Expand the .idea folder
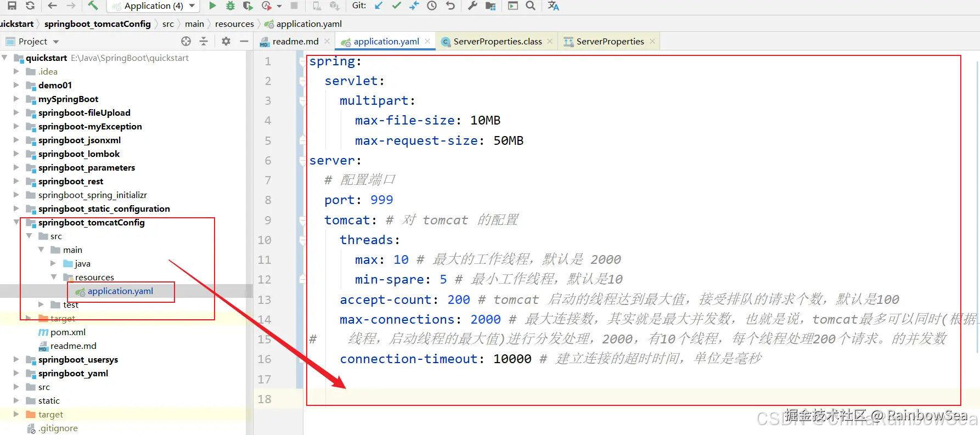 [x=16, y=71]
